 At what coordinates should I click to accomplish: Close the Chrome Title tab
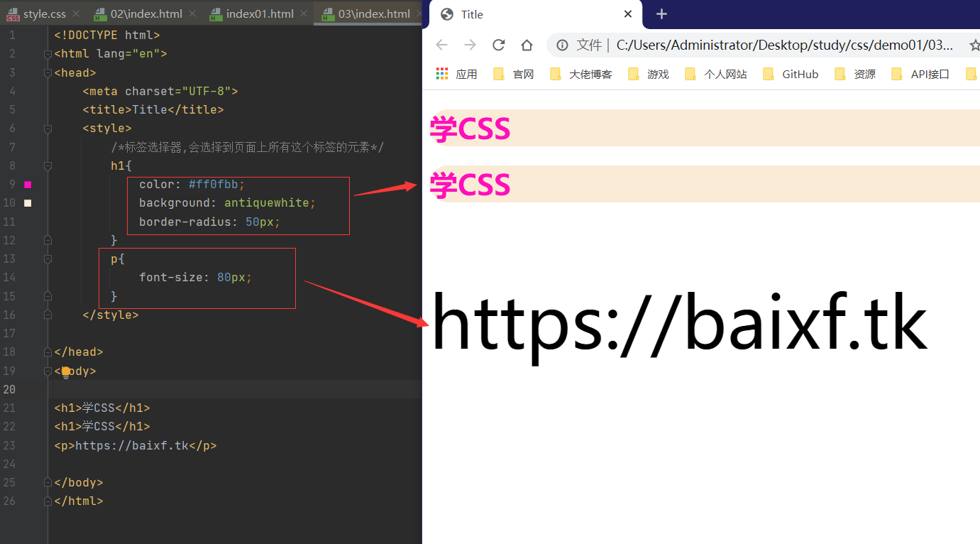[x=627, y=14]
